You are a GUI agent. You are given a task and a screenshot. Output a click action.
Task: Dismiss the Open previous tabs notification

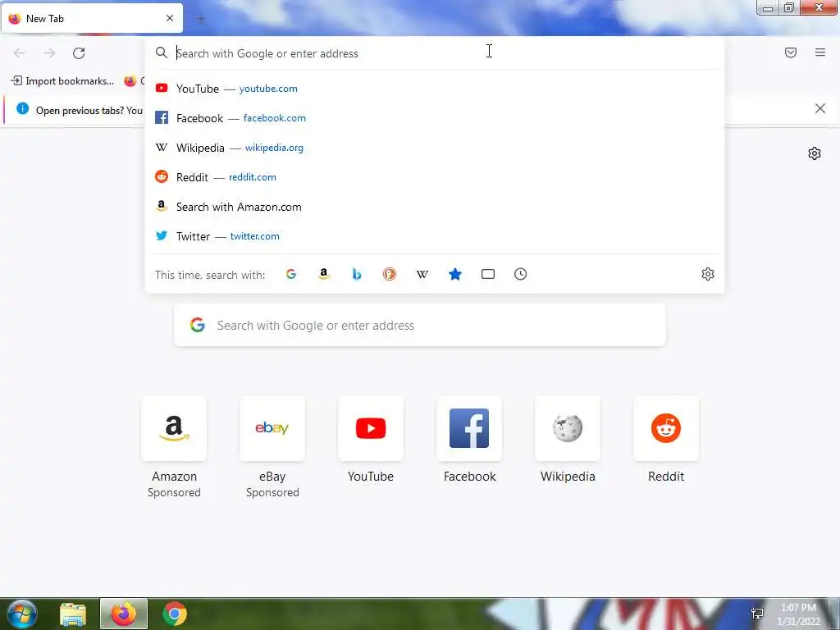tap(820, 109)
